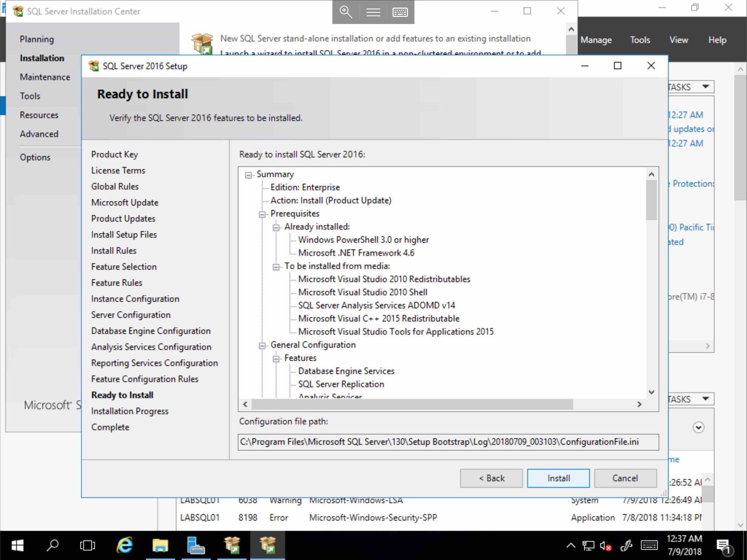Launch Internet Explorer from the taskbar
The width and height of the screenshot is (747, 560).
point(124,545)
